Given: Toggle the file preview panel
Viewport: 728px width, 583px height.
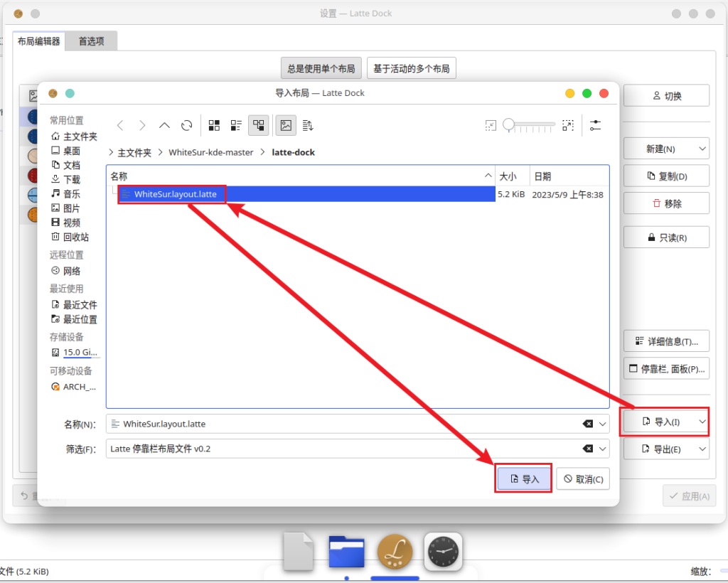Looking at the screenshot, I should pyautogui.click(x=286, y=125).
